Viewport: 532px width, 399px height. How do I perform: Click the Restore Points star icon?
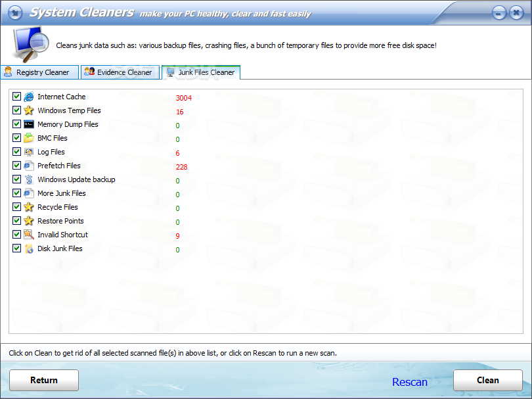click(x=29, y=221)
